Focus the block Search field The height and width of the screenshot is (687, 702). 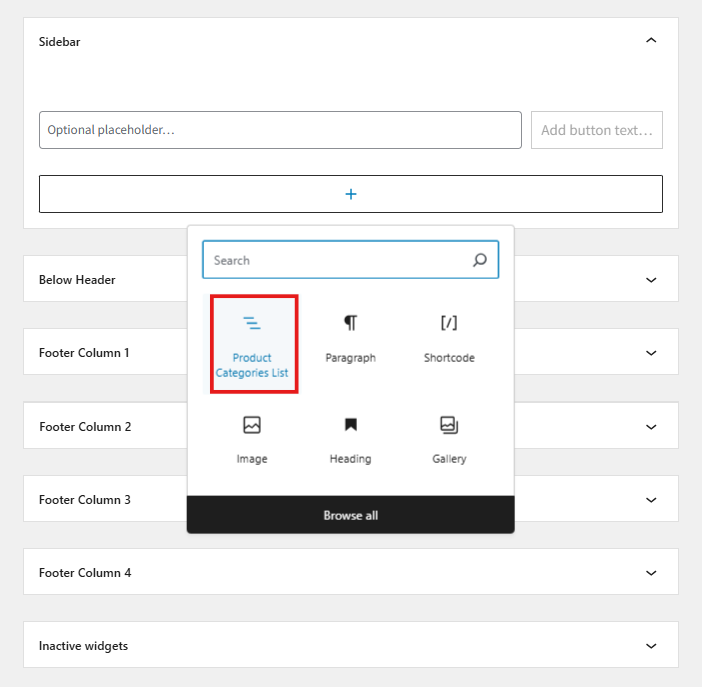335,260
